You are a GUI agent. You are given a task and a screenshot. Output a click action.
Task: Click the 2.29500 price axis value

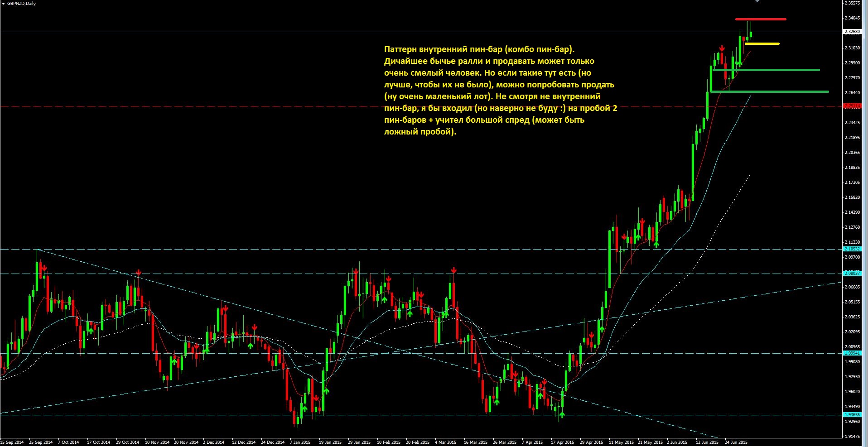pos(853,63)
